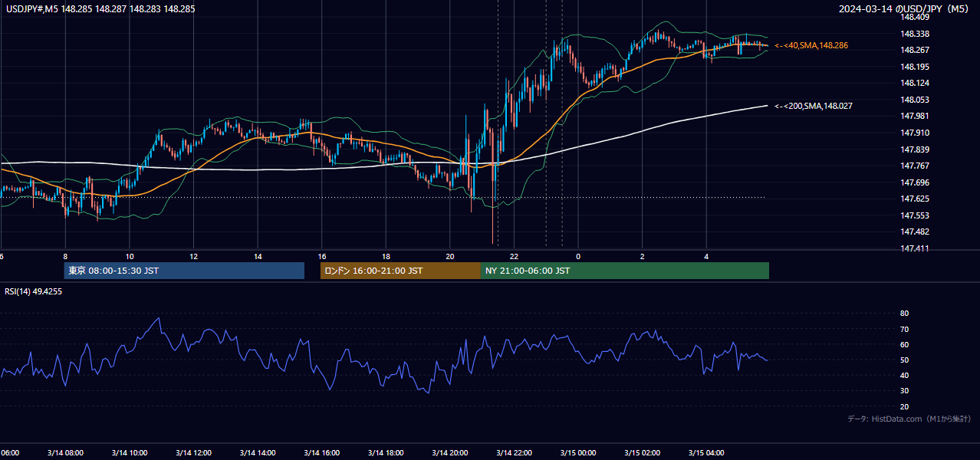Click price axis value 148.338
980x460 pixels.
click(914, 34)
